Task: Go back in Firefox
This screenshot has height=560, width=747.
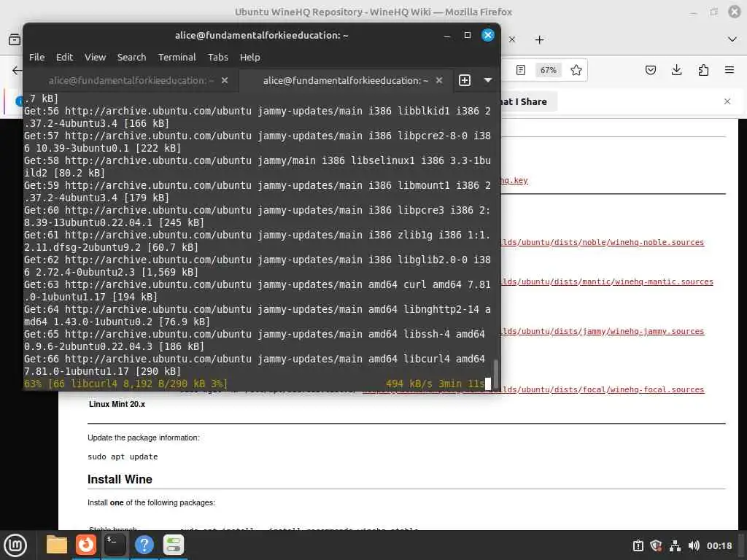Action: 17,71
